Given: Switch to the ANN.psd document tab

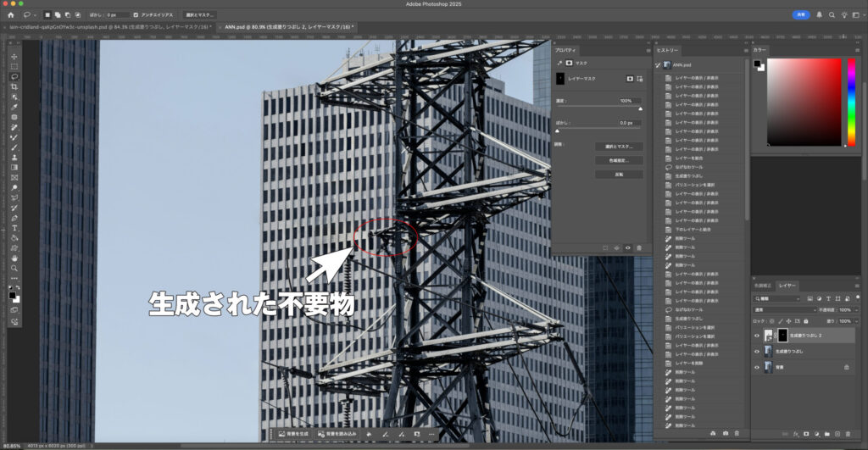Looking at the screenshot, I should click(x=289, y=27).
